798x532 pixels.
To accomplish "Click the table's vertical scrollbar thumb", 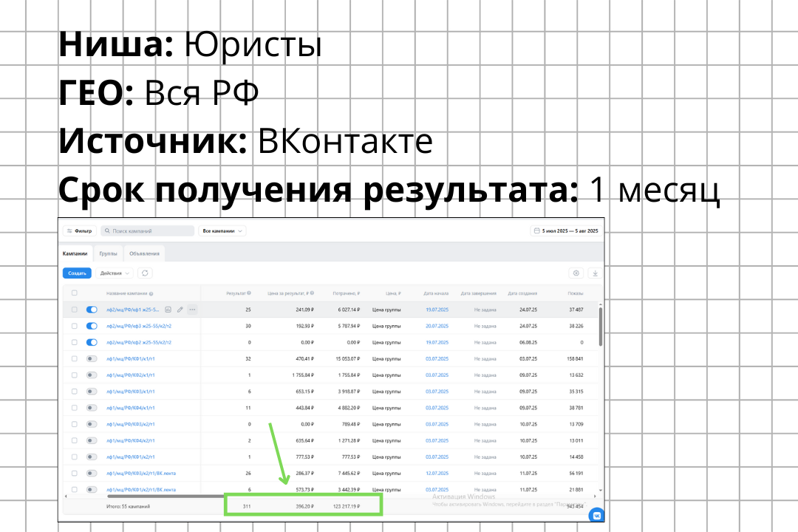I will point(601,327).
